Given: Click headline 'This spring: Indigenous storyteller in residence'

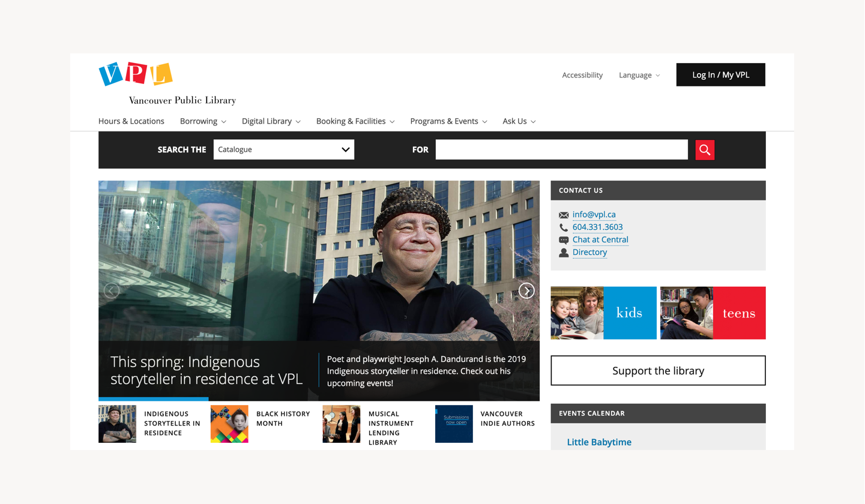Looking at the screenshot, I should tap(206, 371).
